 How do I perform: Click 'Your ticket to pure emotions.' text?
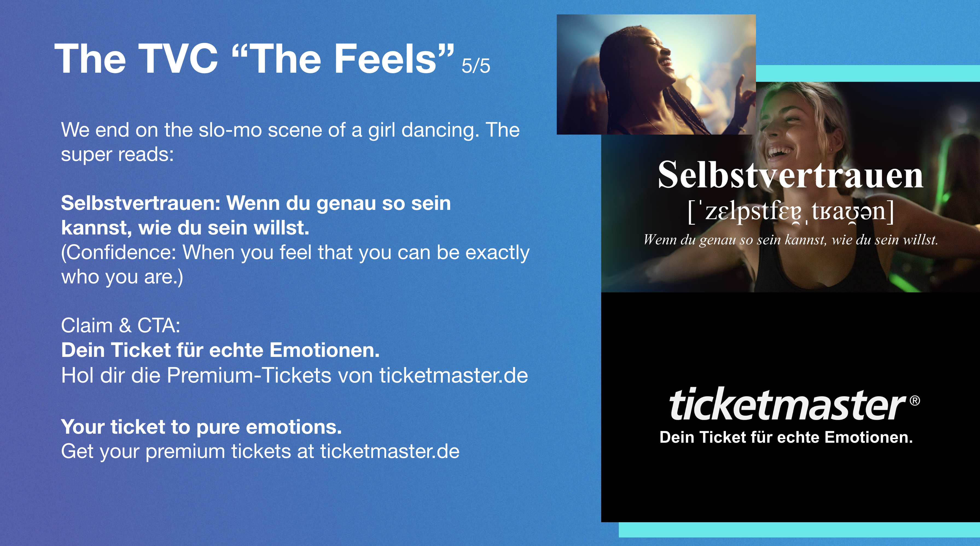click(x=201, y=427)
